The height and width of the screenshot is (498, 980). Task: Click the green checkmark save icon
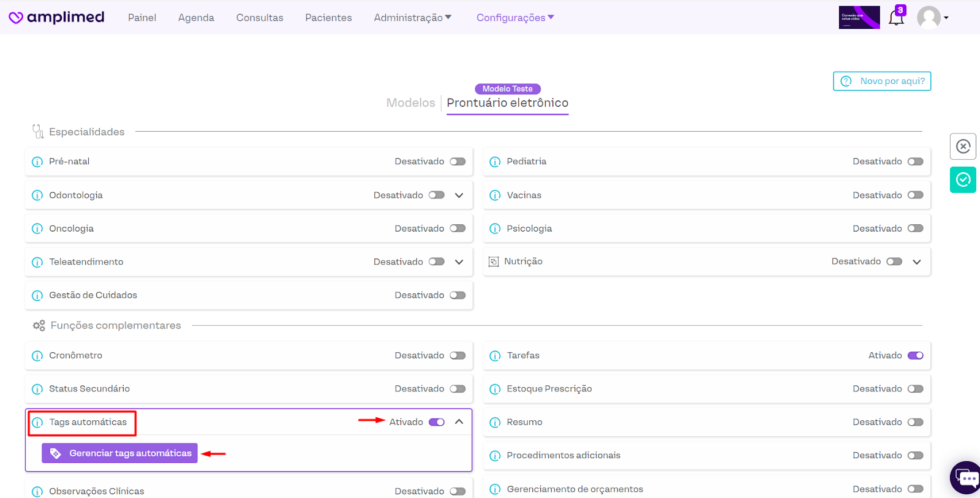pyautogui.click(x=963, y=179)
